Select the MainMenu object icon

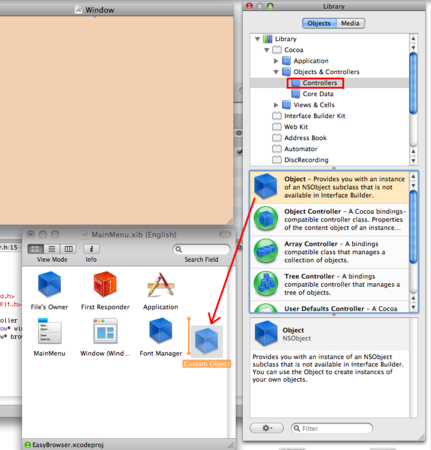click(49, 331)
